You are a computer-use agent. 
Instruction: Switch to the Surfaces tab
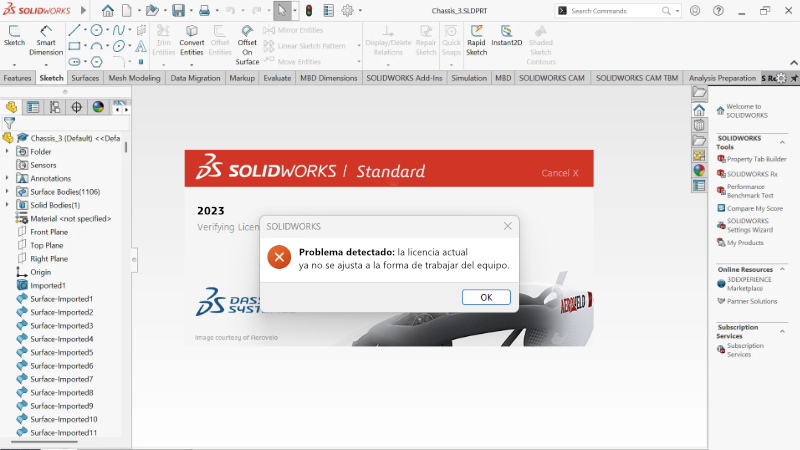coord(85,78)
